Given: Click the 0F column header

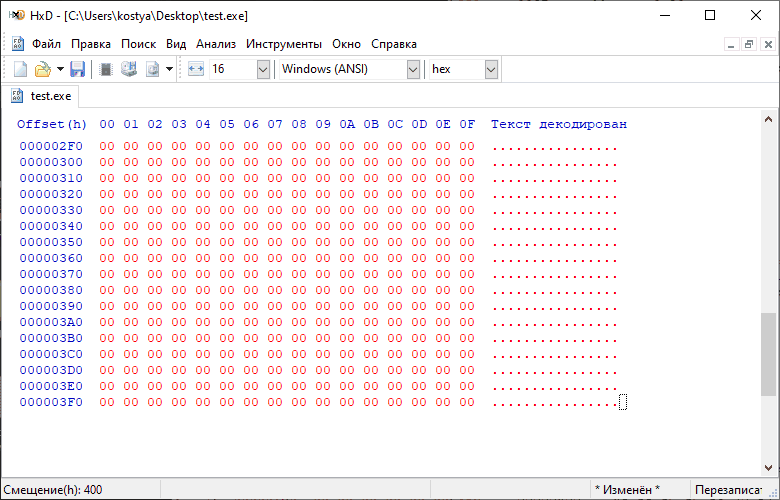Looking at the screenshot, I should pyautogui.click(x=467, y=124).
